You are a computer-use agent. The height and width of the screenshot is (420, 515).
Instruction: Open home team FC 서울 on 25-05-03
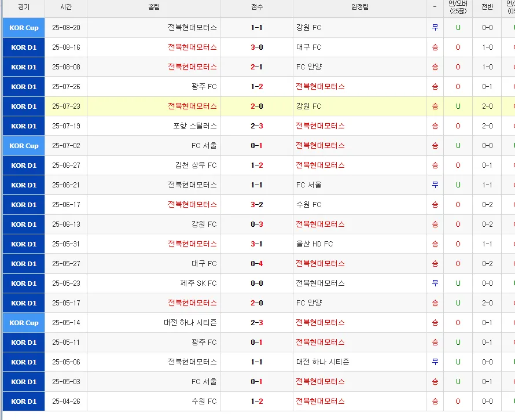[x=204, y=382]
